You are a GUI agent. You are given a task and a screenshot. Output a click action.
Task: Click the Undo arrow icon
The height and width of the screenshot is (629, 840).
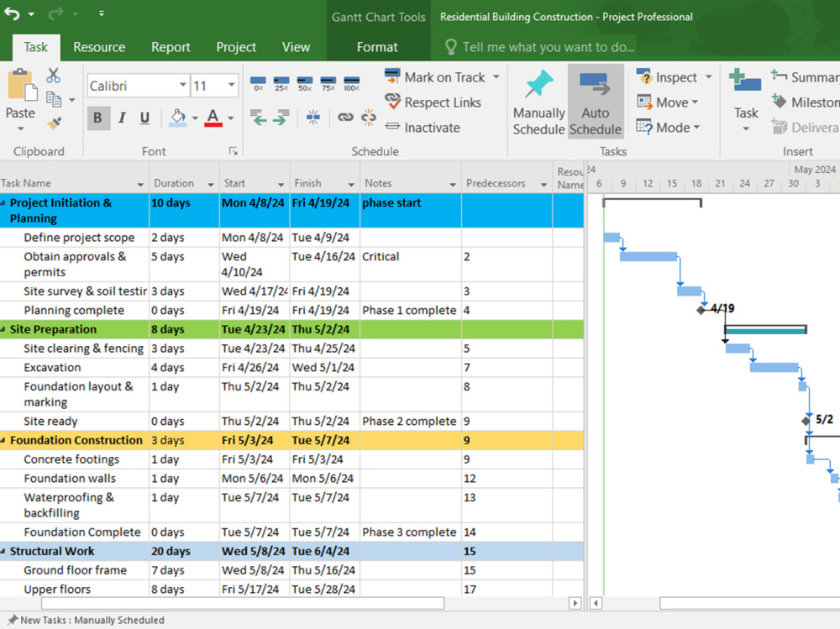click(13, 14)
